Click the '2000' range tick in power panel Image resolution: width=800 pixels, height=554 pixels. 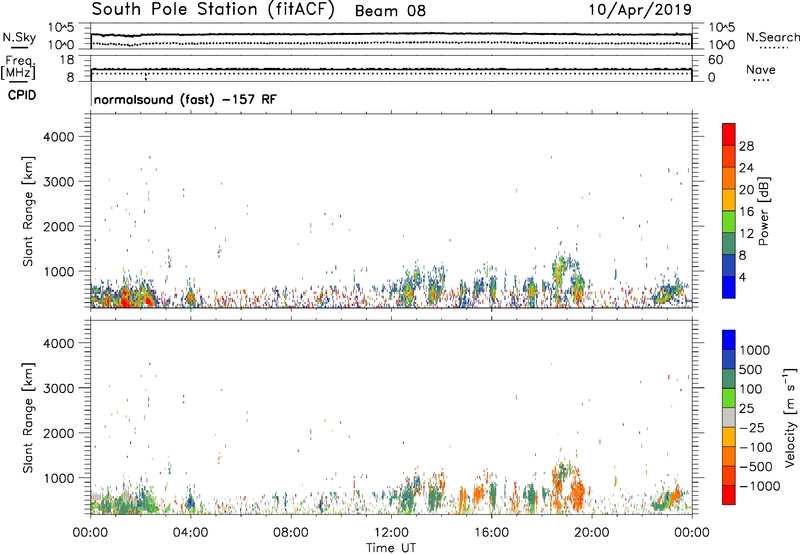coord(58,226)
